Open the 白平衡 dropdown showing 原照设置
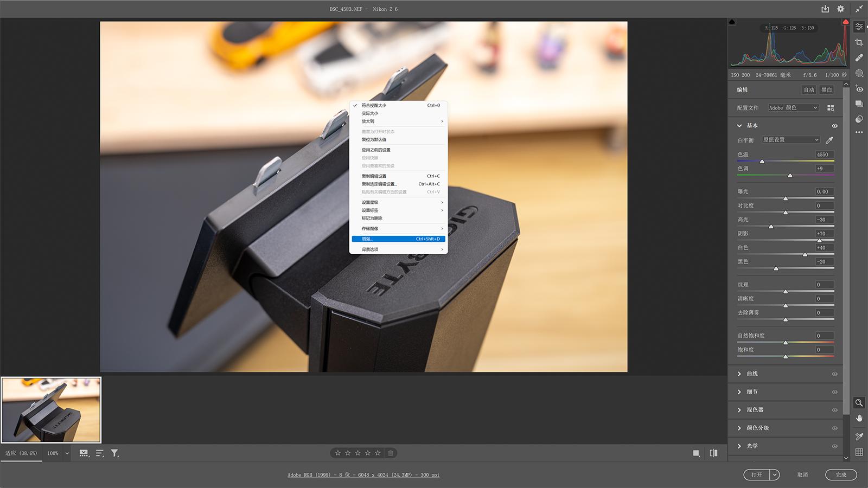The image size is (868, 488). coord(790,140)
